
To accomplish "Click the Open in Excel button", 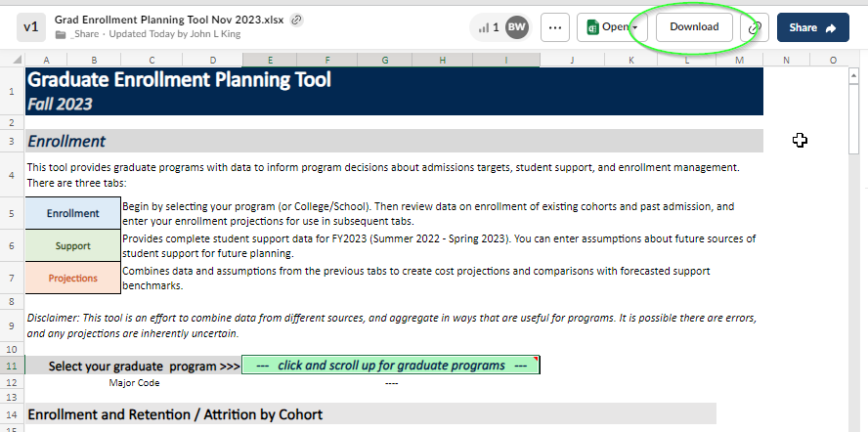I will 606,27.
